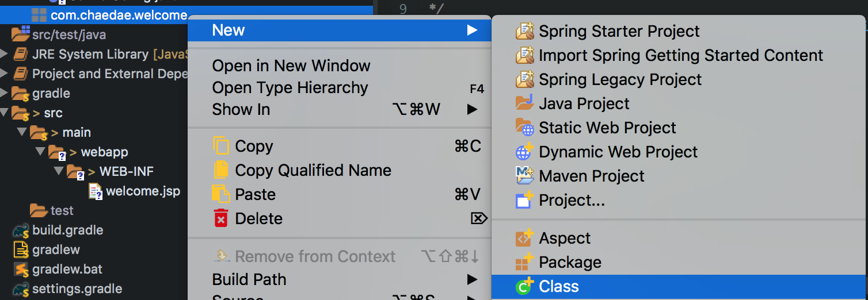Select Open Type Hierarchy option
Image resolution: width=868 pixels, height=300 pixels.
coord(290,87)
